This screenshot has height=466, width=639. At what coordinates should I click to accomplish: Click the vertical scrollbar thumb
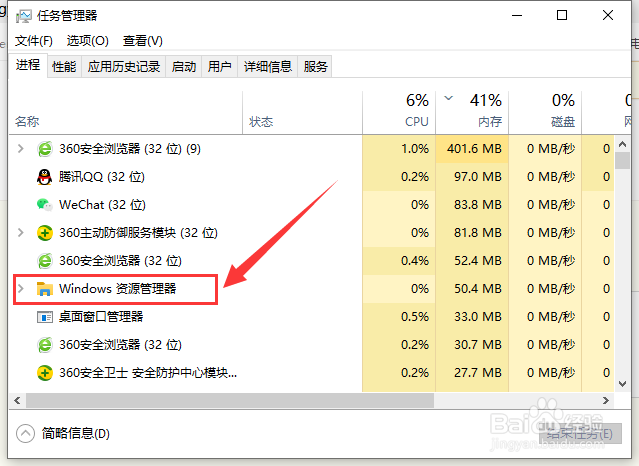(622, 160)
